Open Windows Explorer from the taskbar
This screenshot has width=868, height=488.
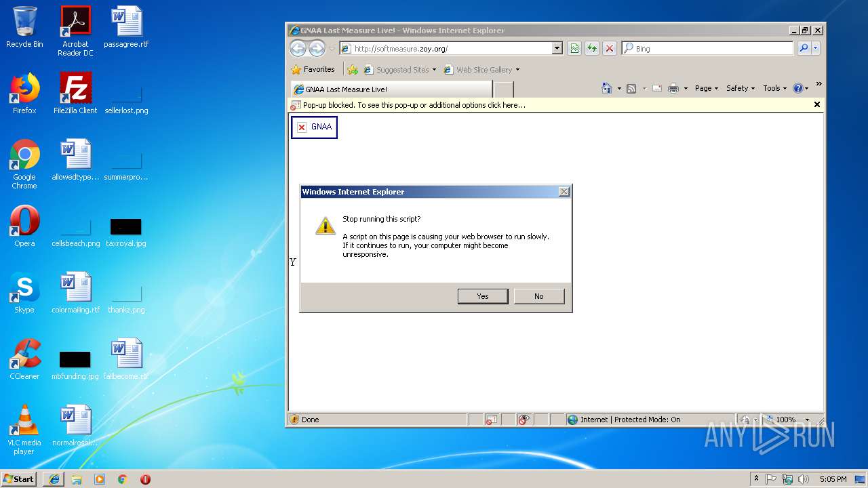(77, 479)
